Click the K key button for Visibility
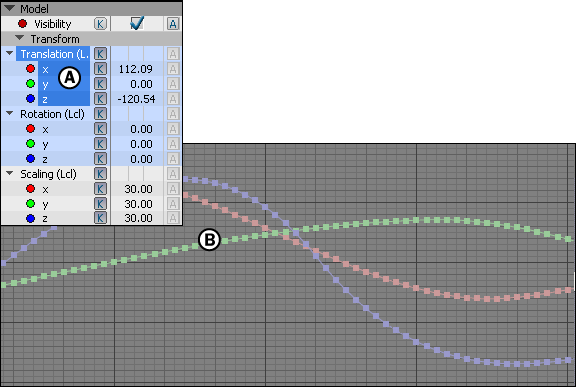576x387 pixels. tap(100, 24)
